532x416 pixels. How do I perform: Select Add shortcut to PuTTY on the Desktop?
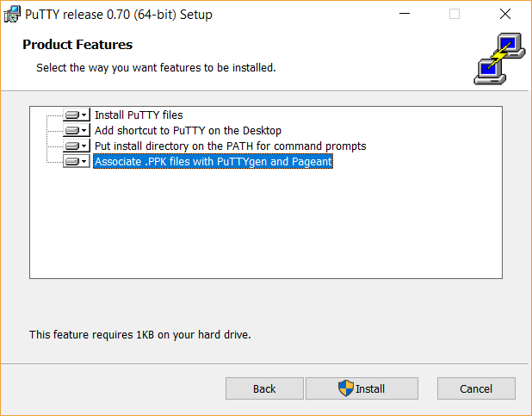point(188,130)
